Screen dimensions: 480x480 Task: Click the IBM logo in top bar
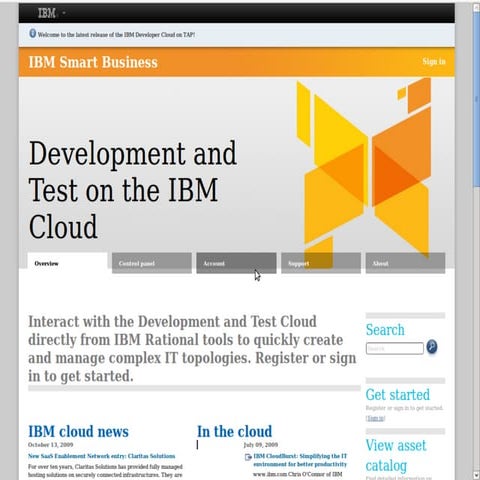(x=46, y=13)
